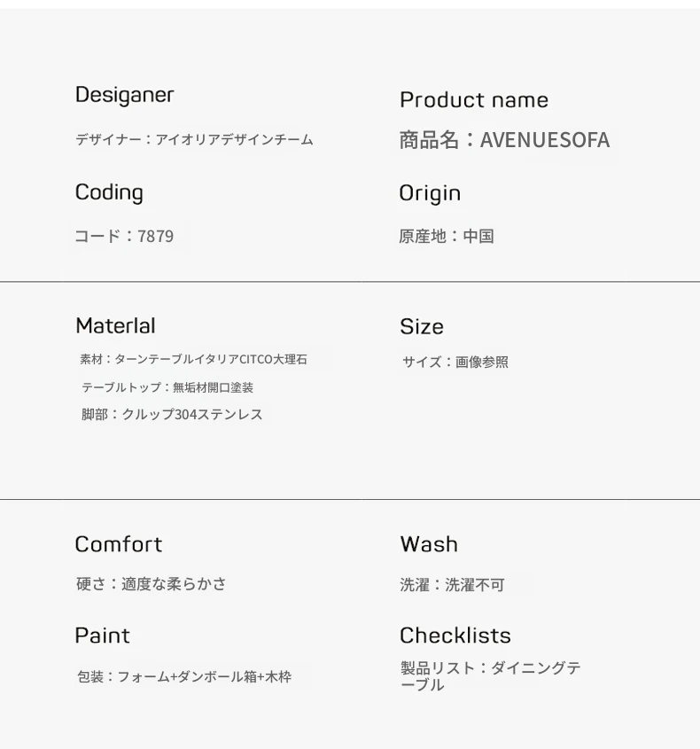700x749 pixels.
Task: Click the Coding heading
Action: 109,192
